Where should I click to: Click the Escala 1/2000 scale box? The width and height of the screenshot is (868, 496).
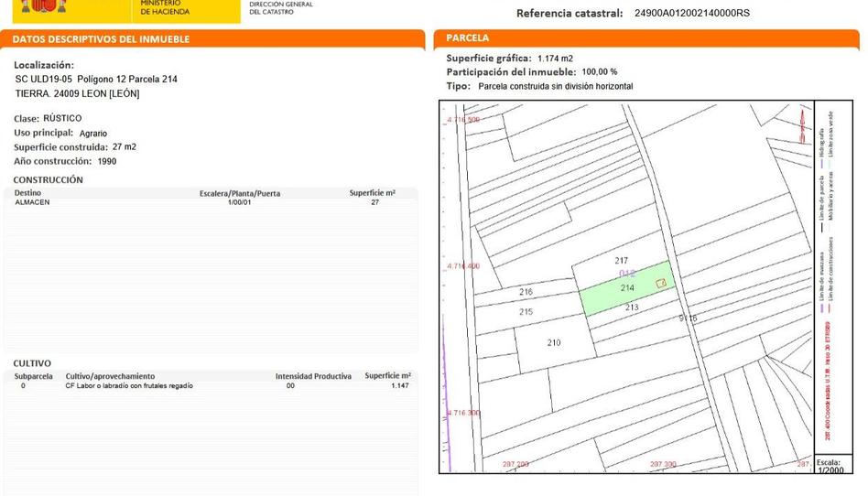tap(830, 465)
